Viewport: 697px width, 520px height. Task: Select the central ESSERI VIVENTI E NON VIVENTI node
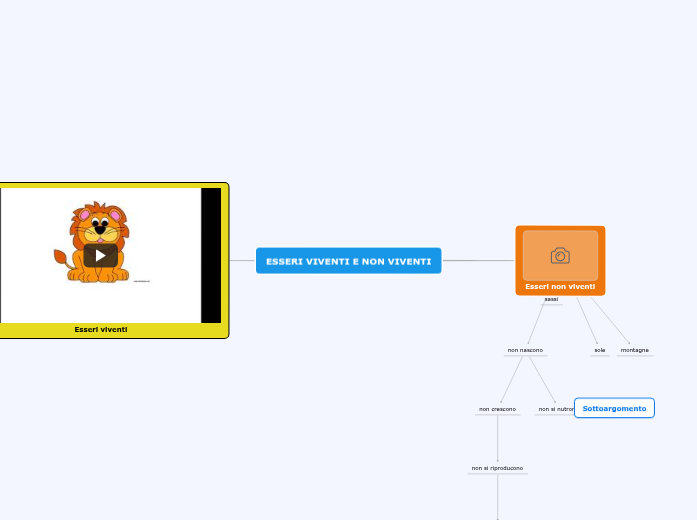tap(348, 261)
